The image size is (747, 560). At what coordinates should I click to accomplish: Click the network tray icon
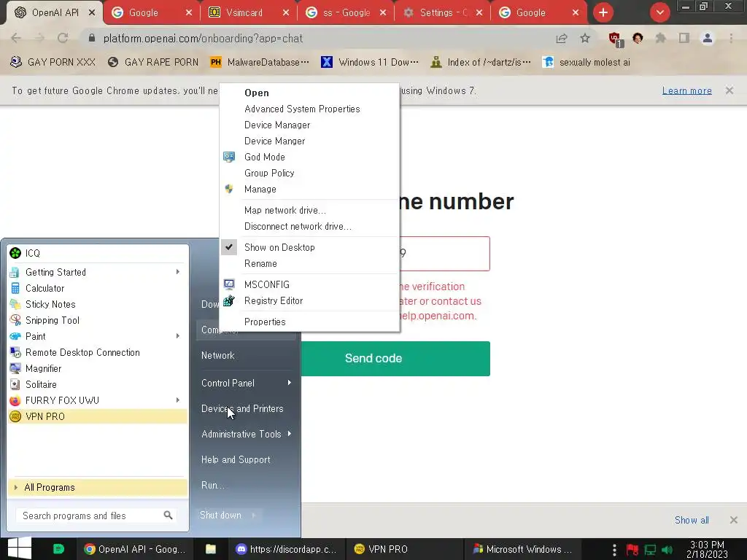click(650, 550)
